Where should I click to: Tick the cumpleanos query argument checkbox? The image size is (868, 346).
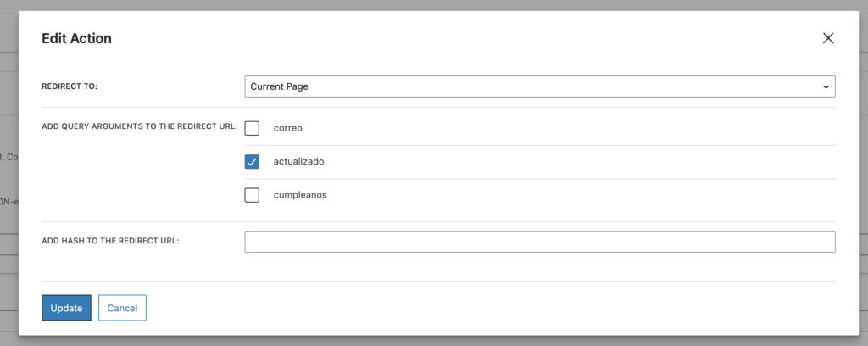pyautogui.click(x=252, y=195)
